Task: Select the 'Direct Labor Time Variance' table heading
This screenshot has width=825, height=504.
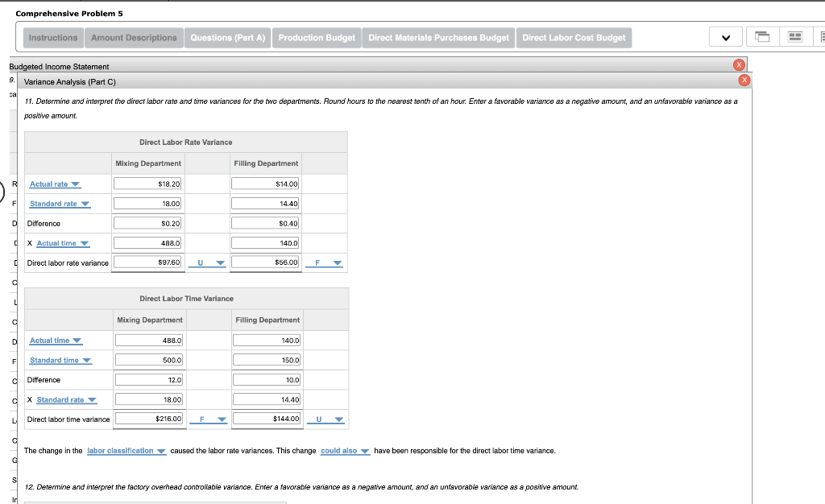Action: (186, 299)
